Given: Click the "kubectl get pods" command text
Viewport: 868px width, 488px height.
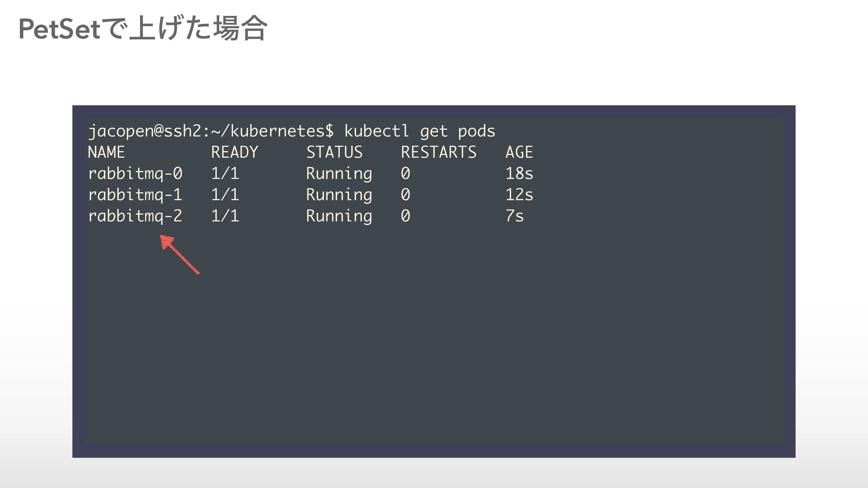Looking at the screenshot, I should point(420,131).
